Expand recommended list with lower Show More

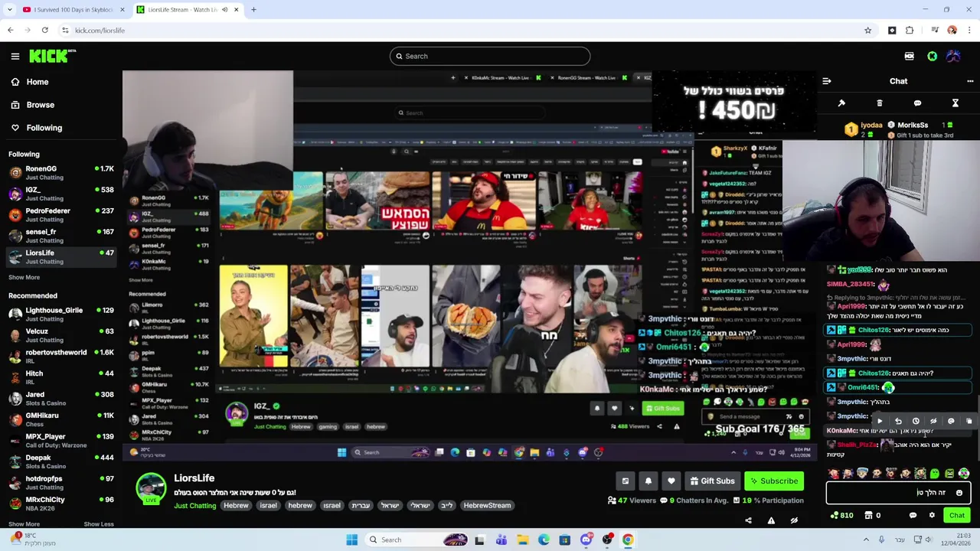point(24,524)
